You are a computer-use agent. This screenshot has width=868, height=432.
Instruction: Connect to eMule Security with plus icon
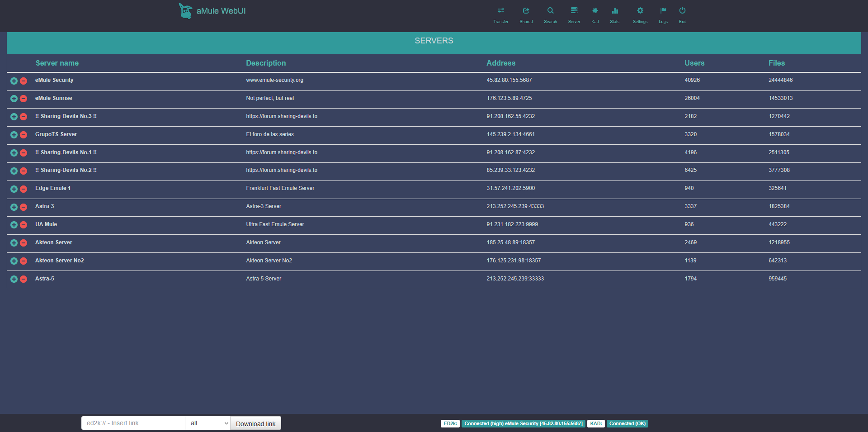pos(14,81)
